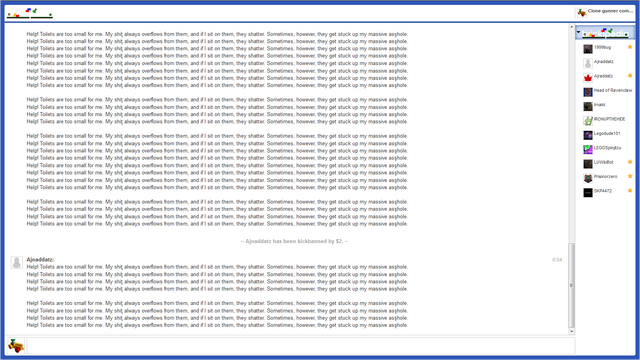Viewport: 640px width, 360px height.
Task: Click the star next to LUWikiBot
Action: [x=630, y=162]
